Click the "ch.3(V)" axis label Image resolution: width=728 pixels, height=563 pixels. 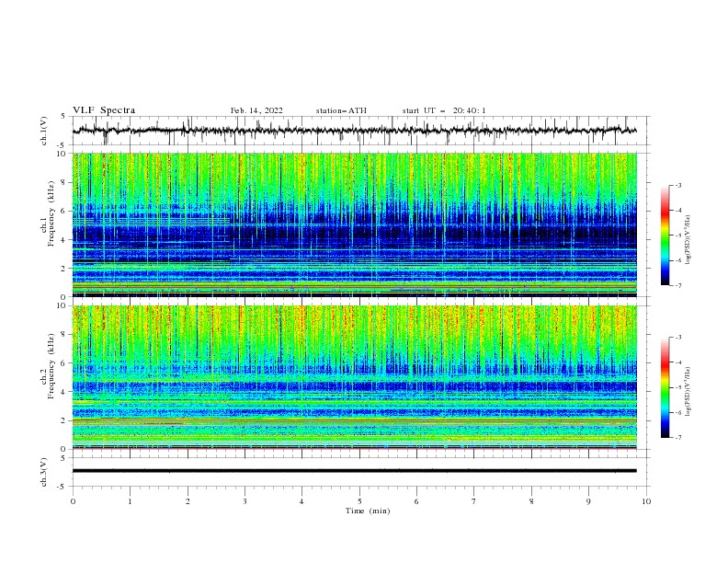(x=44, y=472)
